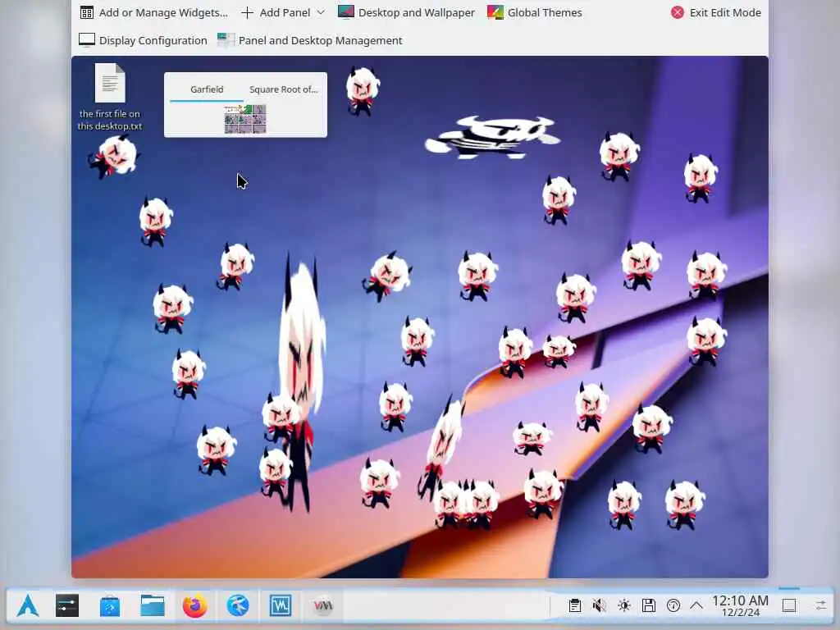This screenshot has height=630, width=840.
Task: Expand the Add Panel dropdown chevron
Action: click(321, 12)
